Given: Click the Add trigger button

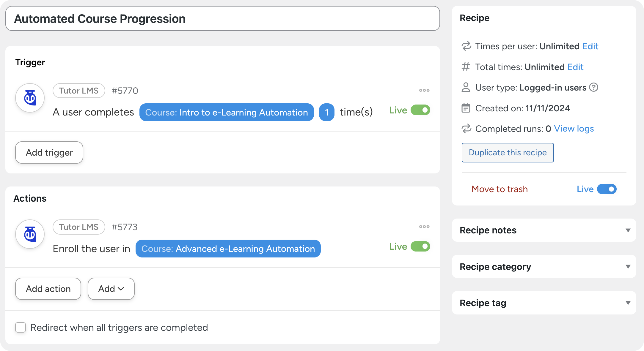Looking at the screenshot, I should pyautogui.click(x=49, y=152).
